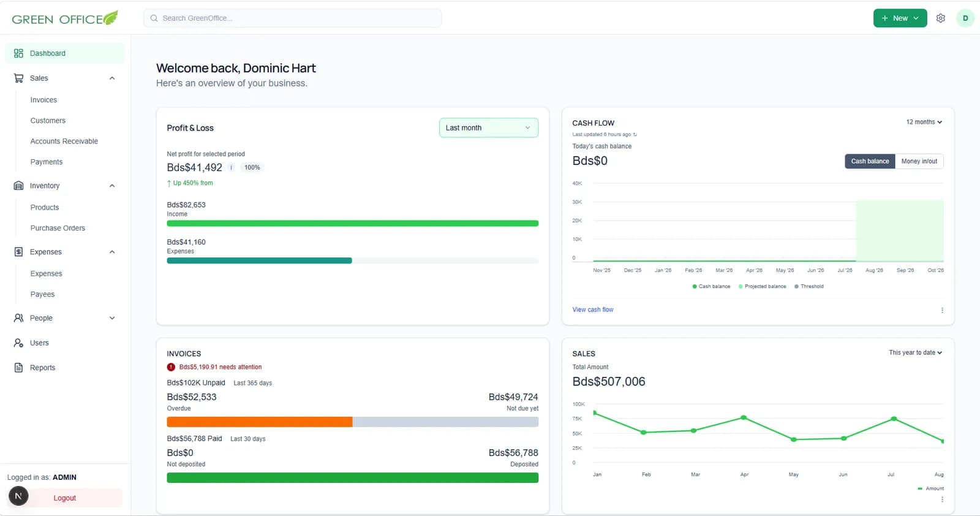Open the user avatar D menu
This screenshot has height=516, width=980.
click(965, 18)
